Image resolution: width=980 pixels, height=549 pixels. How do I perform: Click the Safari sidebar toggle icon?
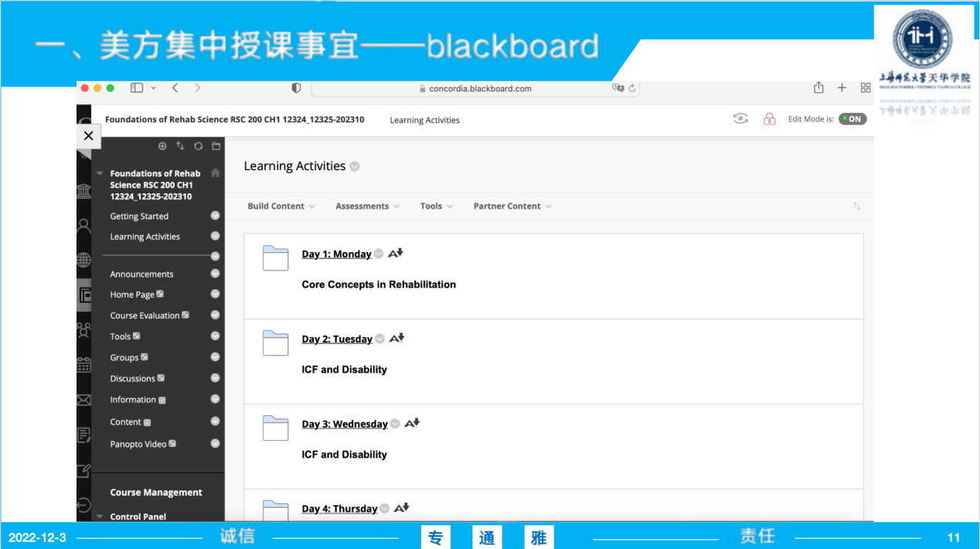coord(137,88)
